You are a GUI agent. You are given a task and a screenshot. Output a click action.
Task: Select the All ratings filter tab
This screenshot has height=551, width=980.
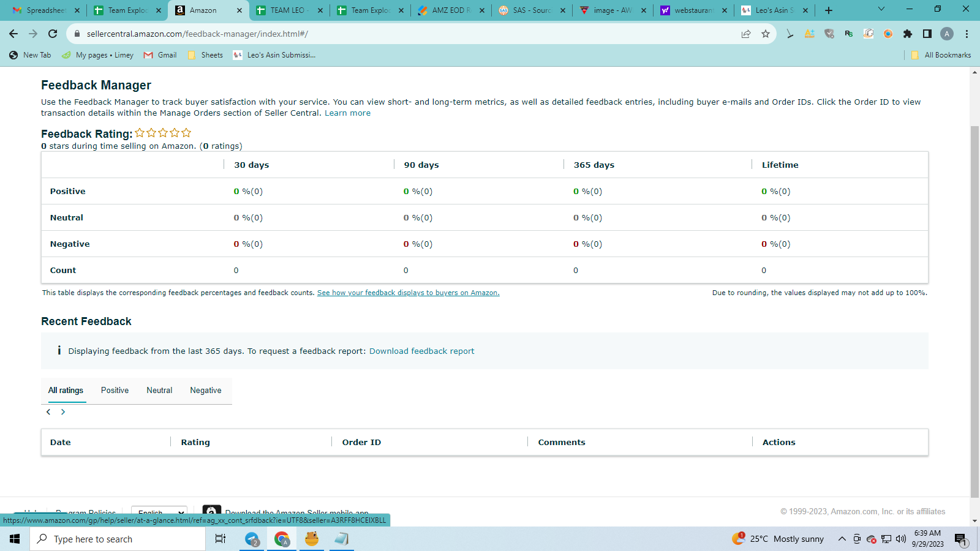coord(66,391)
